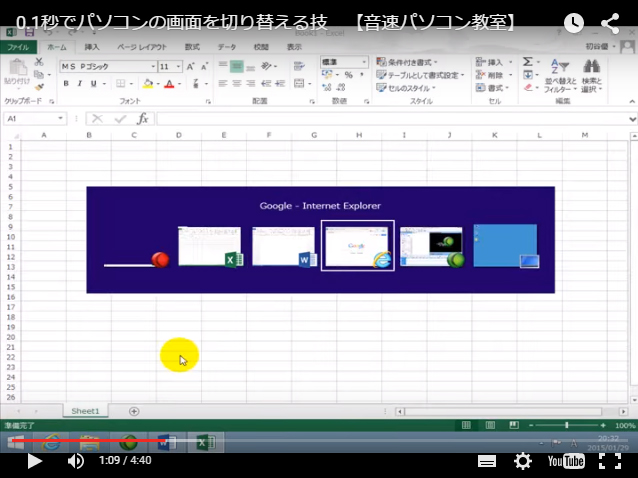The height and width of the screenshot is (478, 638).
Task: Open the ファイル tab in Excel
Action: [18, 47]
